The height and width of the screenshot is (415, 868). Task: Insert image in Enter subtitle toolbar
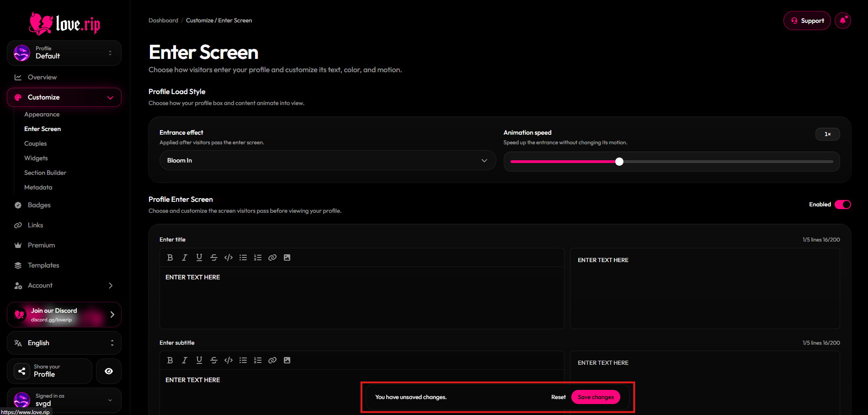pos(287,360)
